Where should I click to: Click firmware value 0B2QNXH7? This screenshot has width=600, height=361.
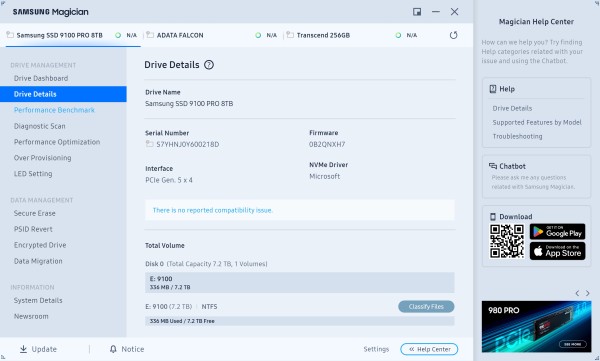coord(327,144)
